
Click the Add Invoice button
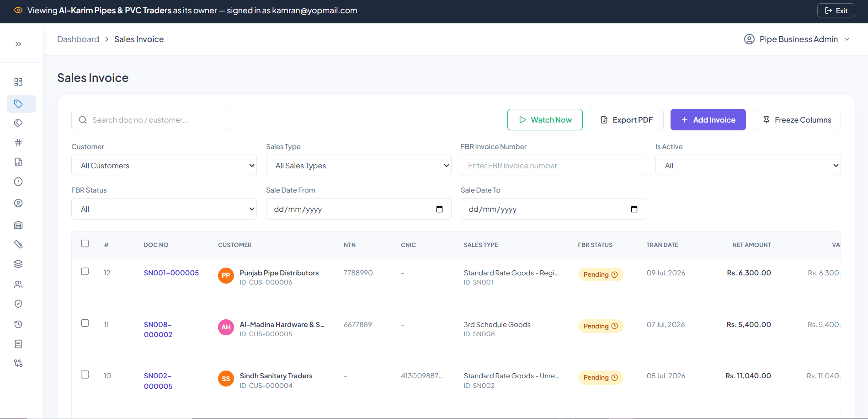(708, 120)
